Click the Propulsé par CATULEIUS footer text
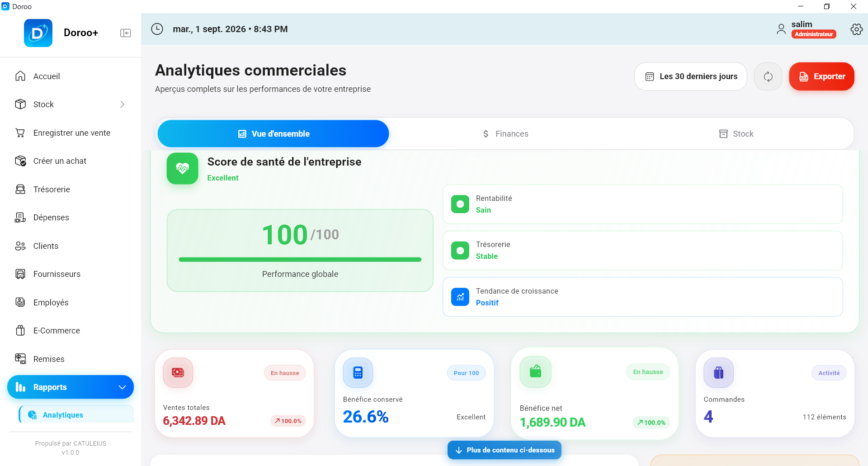This screenshot has height=466, width=868. point(71,443)
